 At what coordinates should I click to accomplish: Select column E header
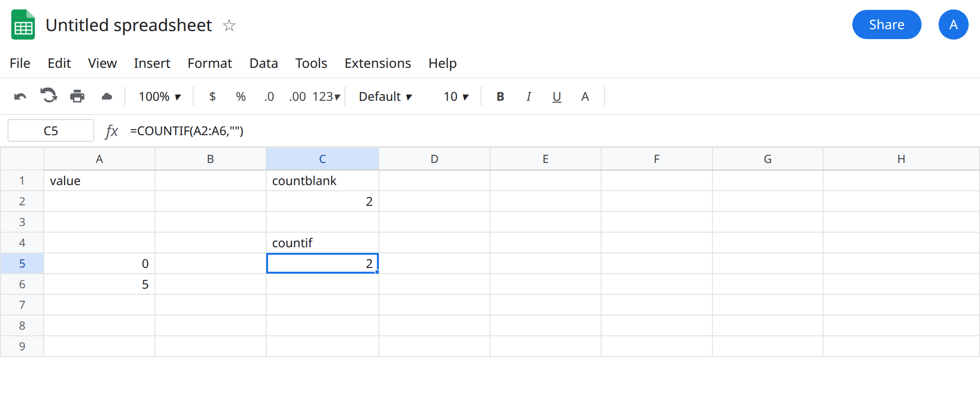click(546, 159)
